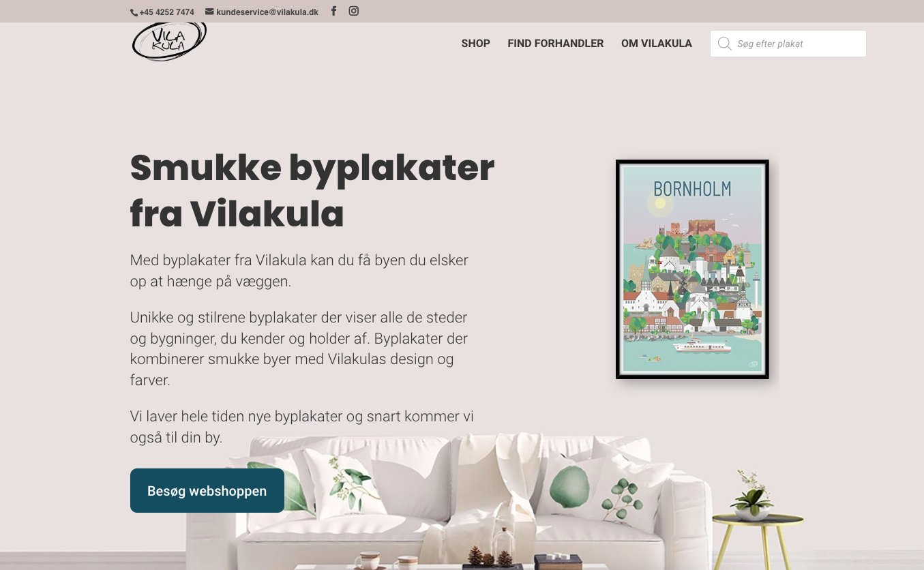Focus the Søg efter plakat search field
The image size is (924, 570).
coord(788,44)
